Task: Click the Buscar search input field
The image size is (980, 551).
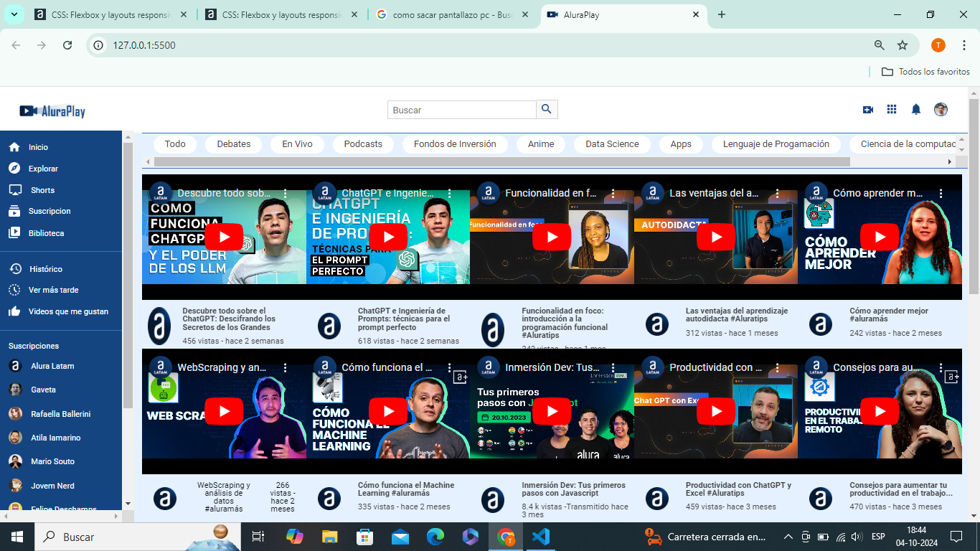Action: [x=462, y=110]
